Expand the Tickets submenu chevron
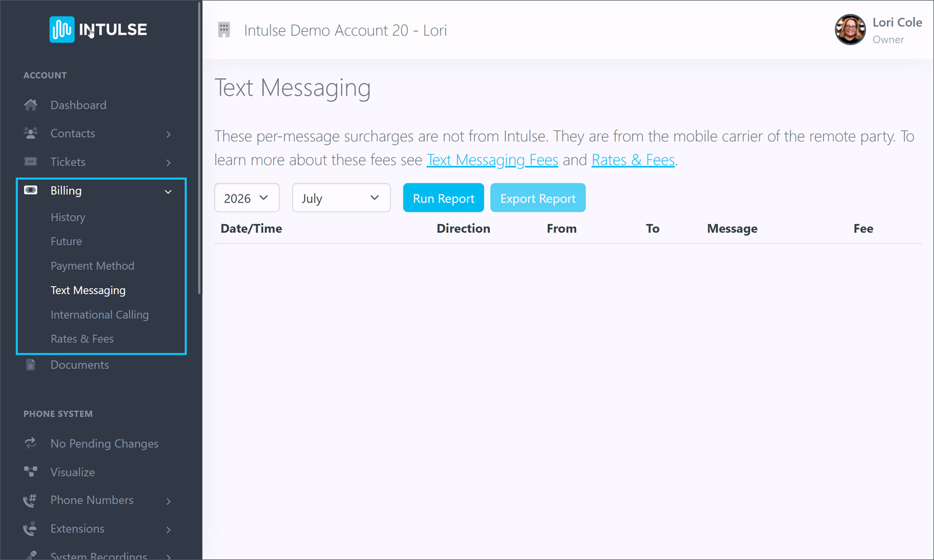This screenshot has height=560, width=934. click(x=168, y=163)
